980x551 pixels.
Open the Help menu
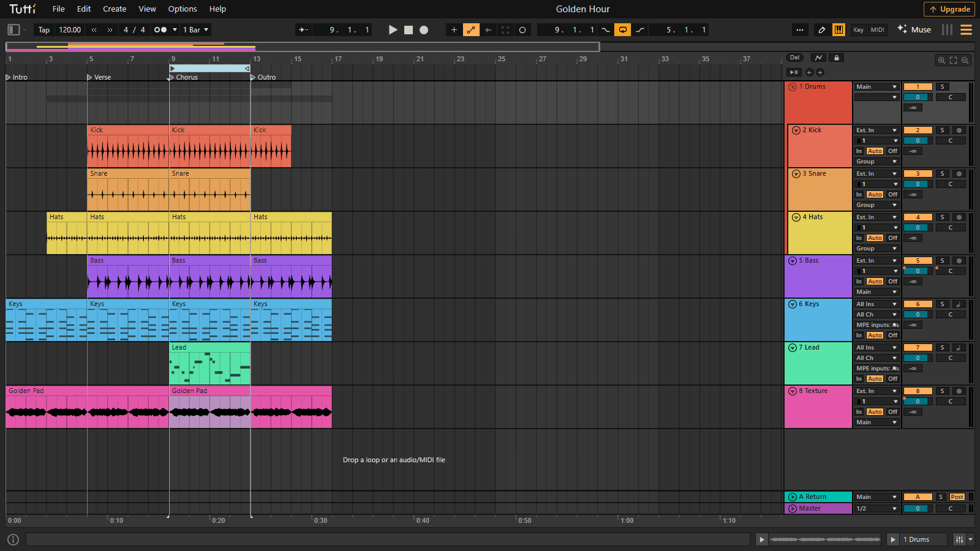pos(217,9)
